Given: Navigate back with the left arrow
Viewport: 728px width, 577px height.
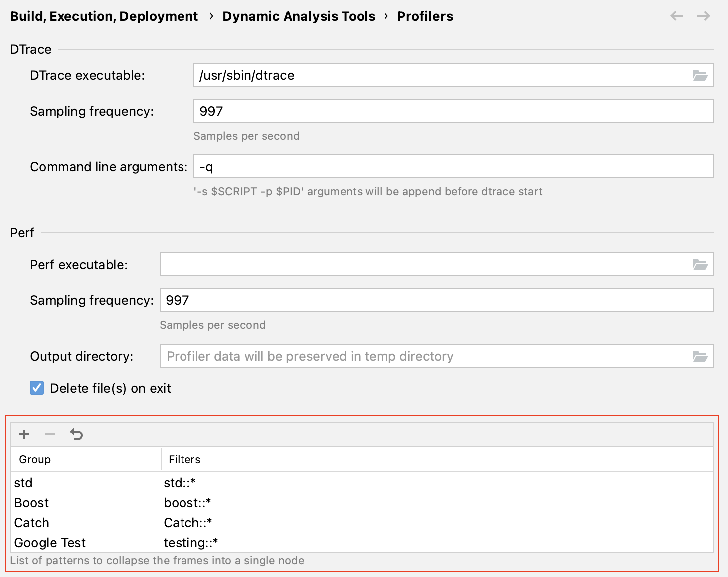Looking at the screenshot, I should pyautogui.click(x=677, y=16).
